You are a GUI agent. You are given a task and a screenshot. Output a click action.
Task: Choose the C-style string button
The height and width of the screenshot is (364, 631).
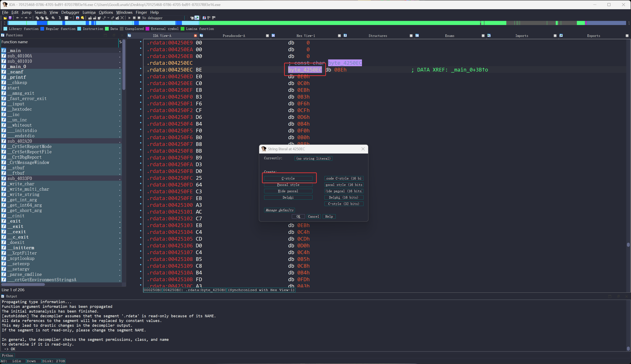pyautogui.click(x=288, y=178)
